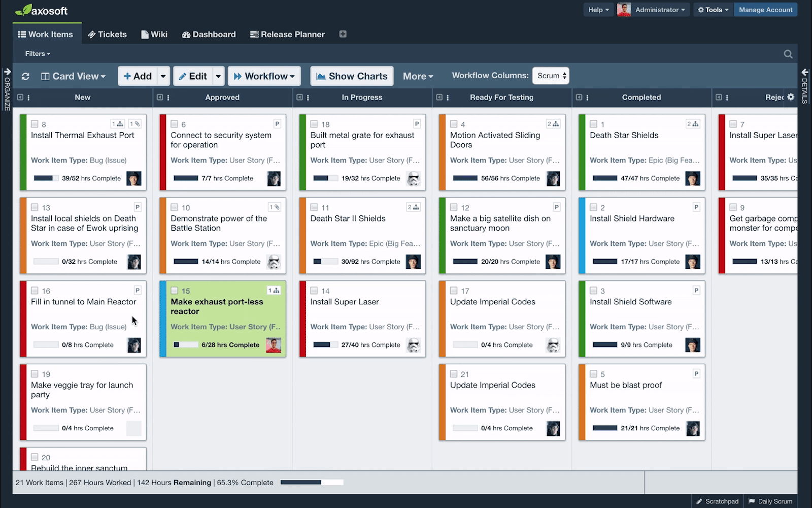
Task: Click the P badge on card 6
Action: pos(277,124)
